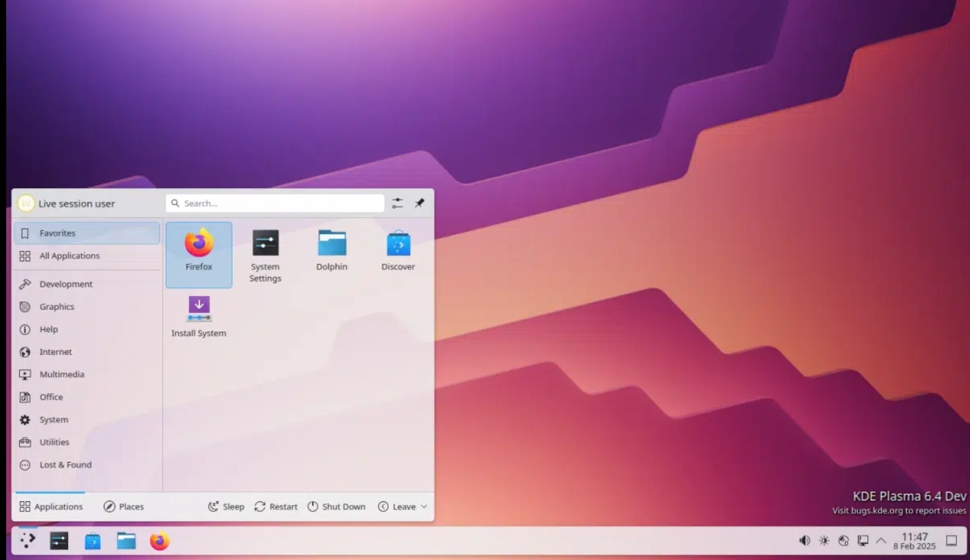Open the Help category
This screenshot has height=560, width=970.
(x=87, y=329)
